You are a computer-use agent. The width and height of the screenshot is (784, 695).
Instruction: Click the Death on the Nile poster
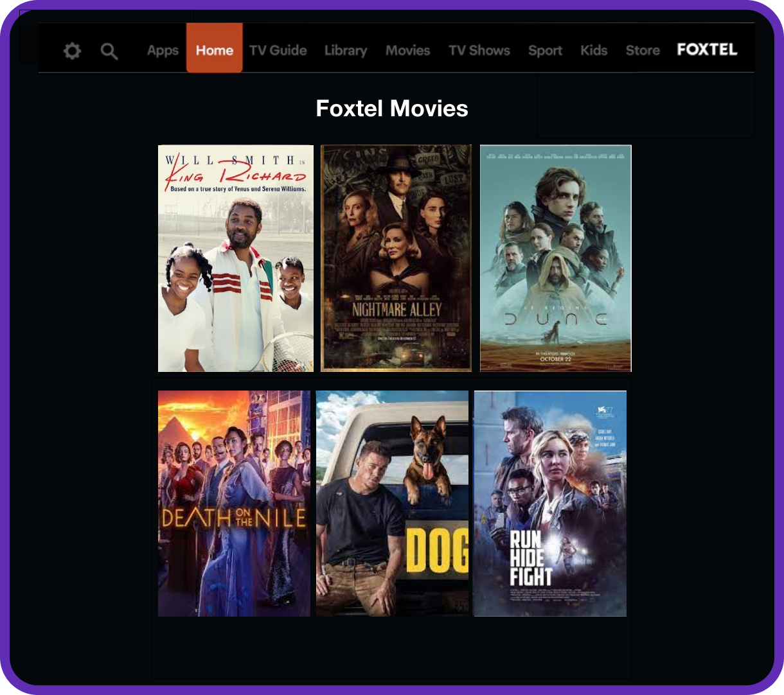[x=234, y=503]
